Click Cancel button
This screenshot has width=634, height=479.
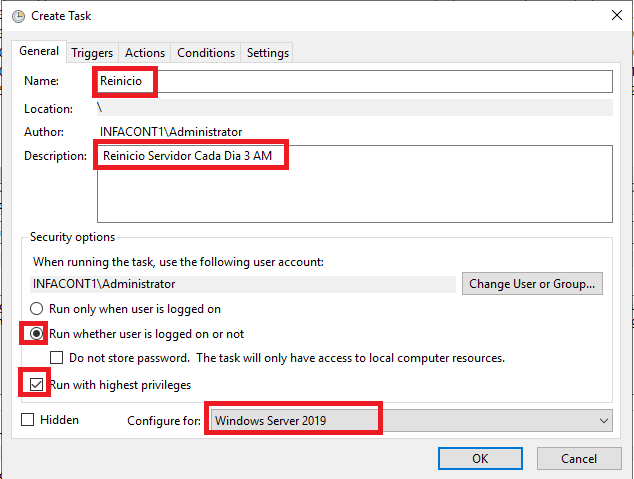click(579, 458)
